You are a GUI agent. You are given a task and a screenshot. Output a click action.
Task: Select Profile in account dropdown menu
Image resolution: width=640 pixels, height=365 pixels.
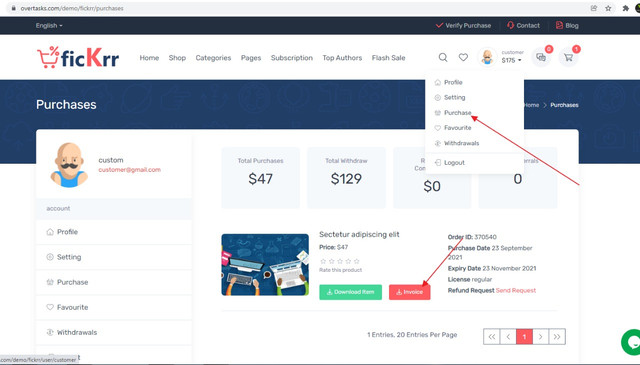coord(449,82)
